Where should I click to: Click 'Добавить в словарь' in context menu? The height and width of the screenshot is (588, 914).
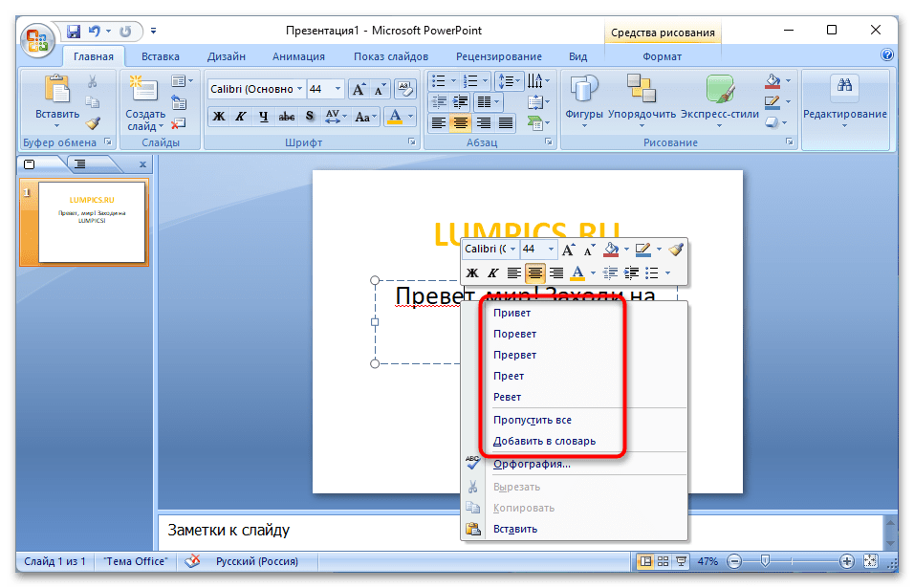point(544,441)
